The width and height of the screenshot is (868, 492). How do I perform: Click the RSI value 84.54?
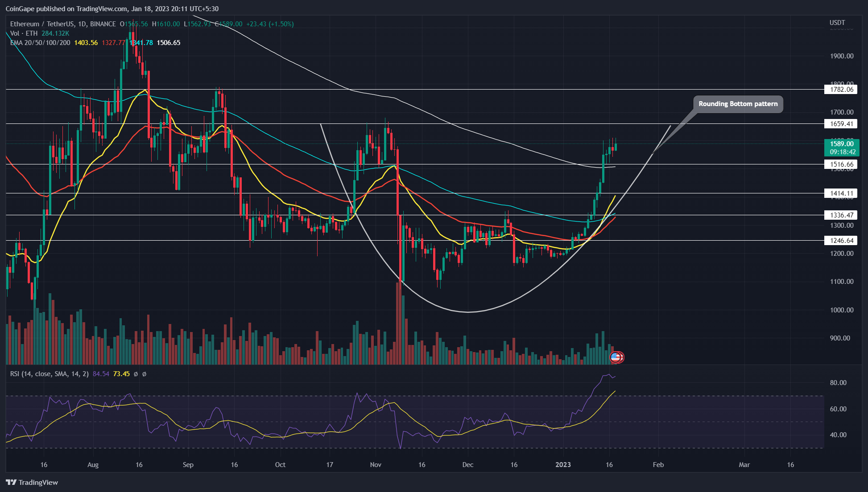pyautogui.click(x=101, y=374)
